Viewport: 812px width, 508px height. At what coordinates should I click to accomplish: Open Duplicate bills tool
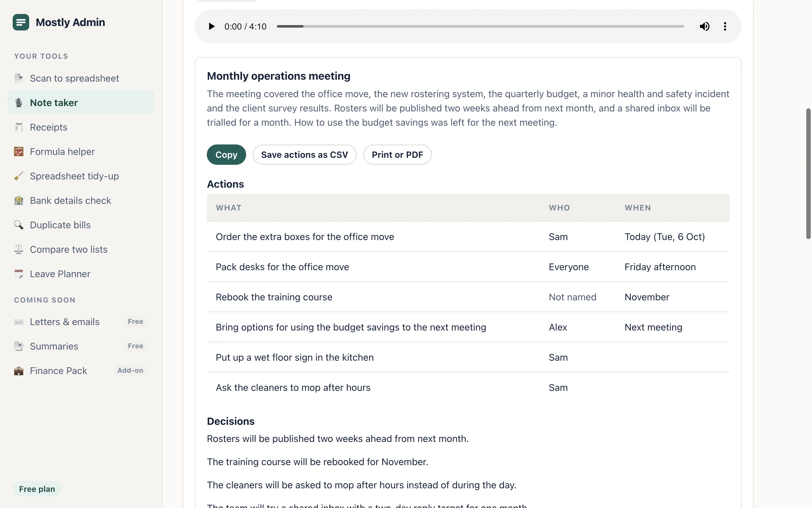pyautogui.click(x=81, y=225)
